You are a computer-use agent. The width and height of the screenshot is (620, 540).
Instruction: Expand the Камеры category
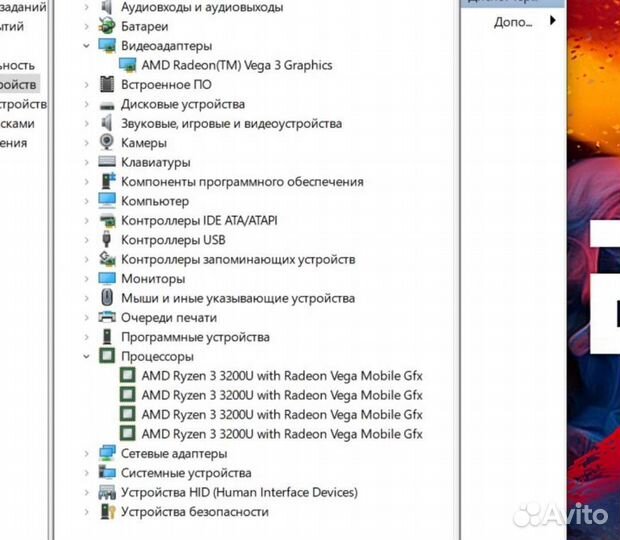point(86,142)
